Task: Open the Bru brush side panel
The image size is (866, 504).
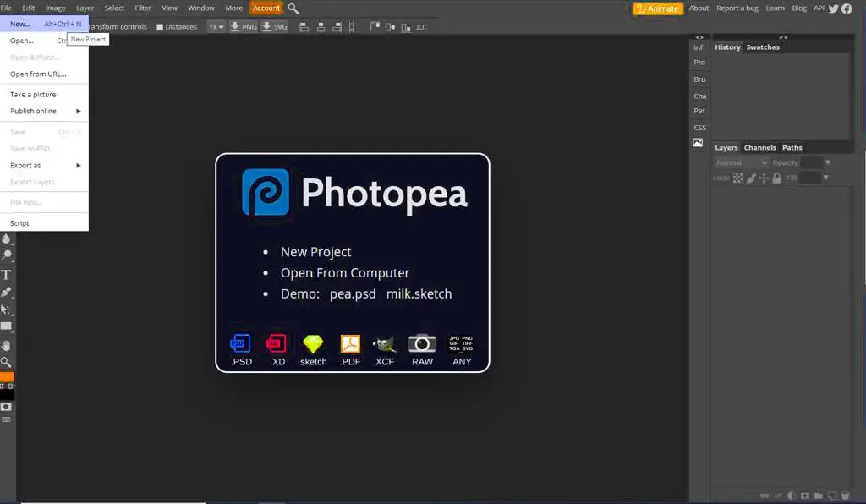Action: 699,79
